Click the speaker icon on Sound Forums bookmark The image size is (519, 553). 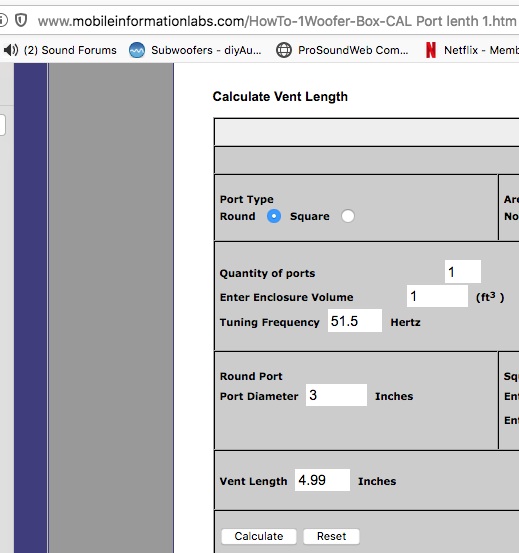coord(11,50)
